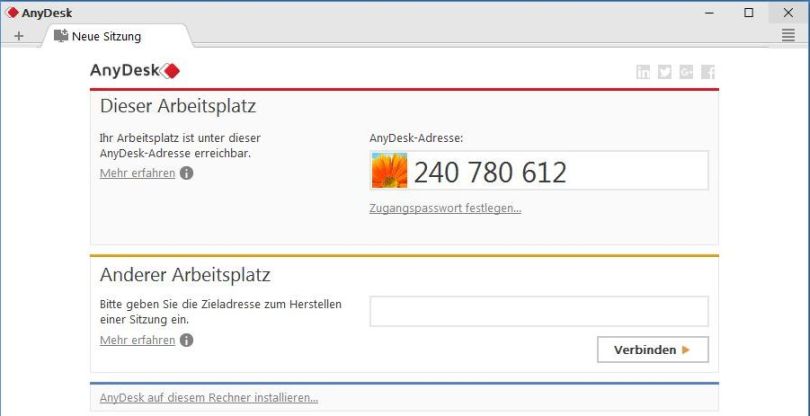Screen dimensions: 810x416
Task: Click Zugangspasswort festlegen link
Action: tap(445, 208)
